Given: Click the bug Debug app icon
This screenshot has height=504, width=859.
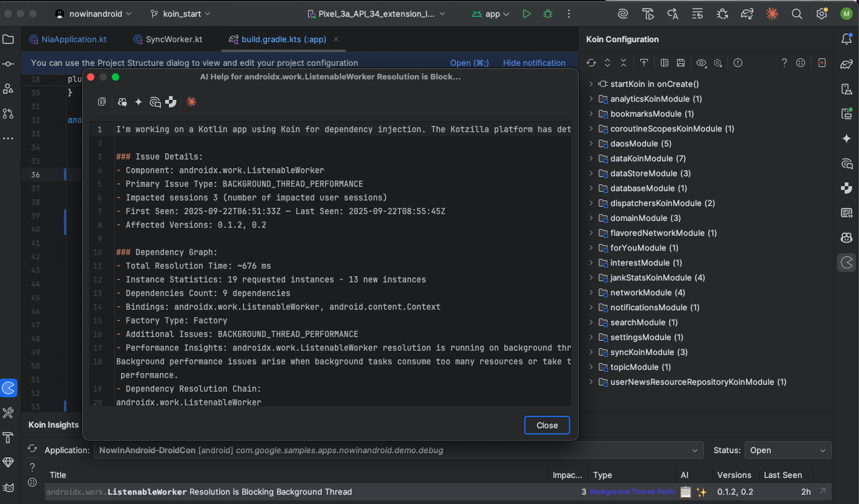Looking at the screenshot, I should coord(547,14).
